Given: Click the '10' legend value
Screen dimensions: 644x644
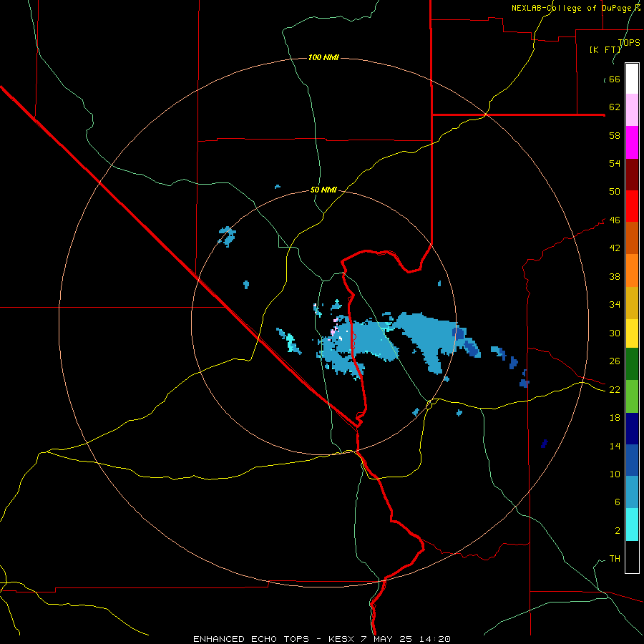Looking at the screenshot, I should tap(615, 474).
